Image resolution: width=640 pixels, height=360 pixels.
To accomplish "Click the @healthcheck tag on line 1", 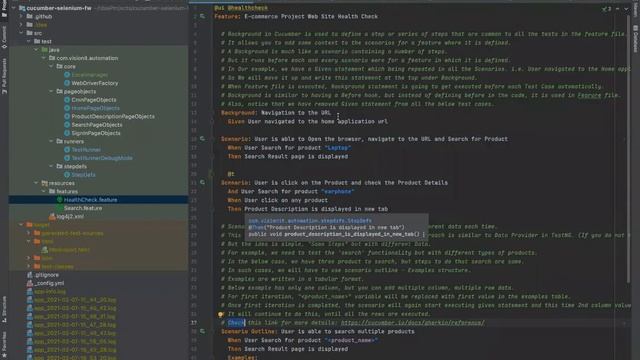I will pyautogui.click(x=247, y=8).
